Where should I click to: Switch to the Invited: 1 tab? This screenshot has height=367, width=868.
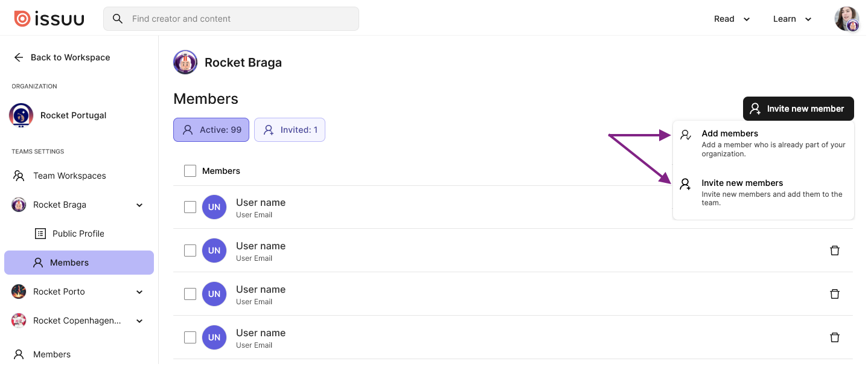[290, 130]
